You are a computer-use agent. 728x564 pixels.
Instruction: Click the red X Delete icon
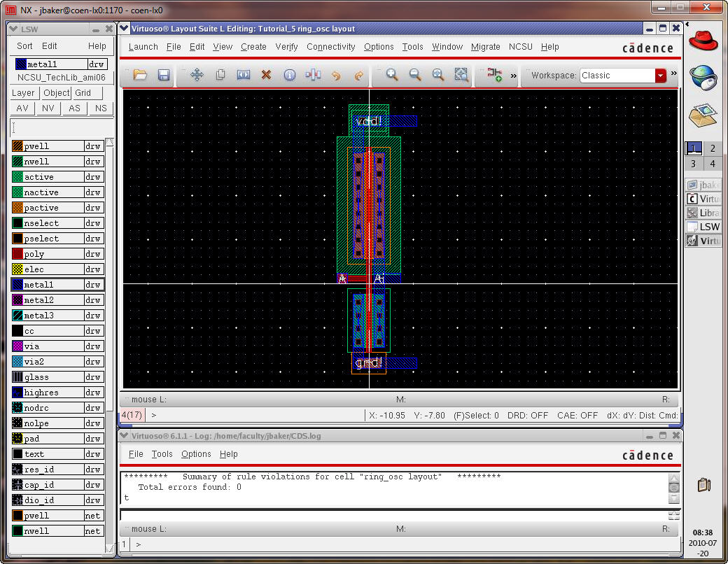266,75
